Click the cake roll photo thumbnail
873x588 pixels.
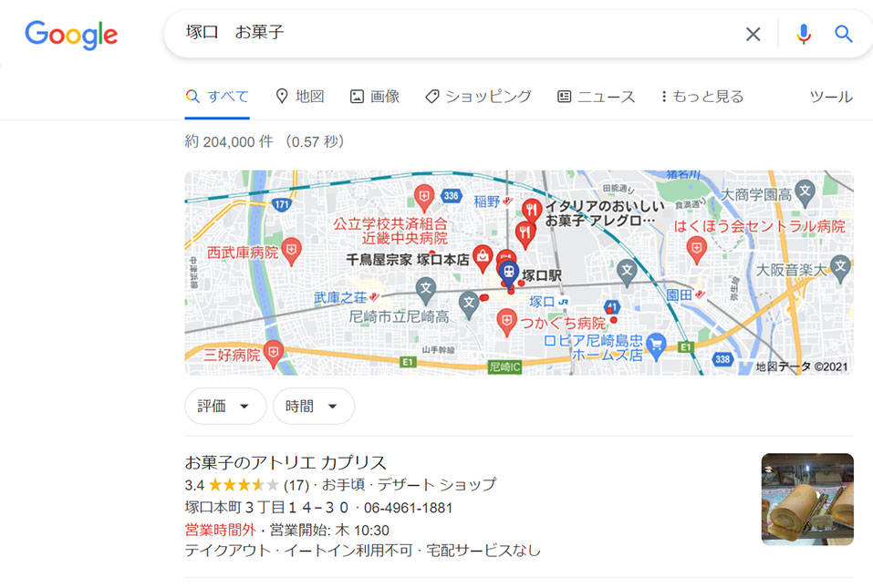pos(808,499)
